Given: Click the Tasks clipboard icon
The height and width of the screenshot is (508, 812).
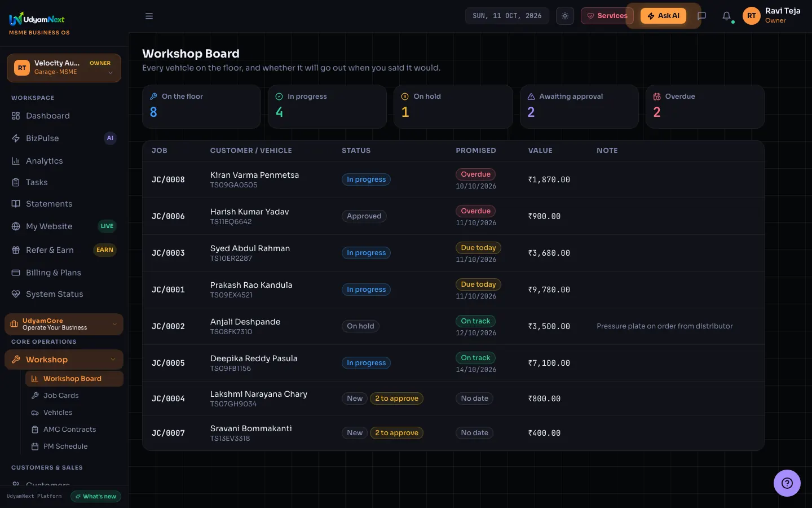Looking at the screenshot, I should coord(16,182).
